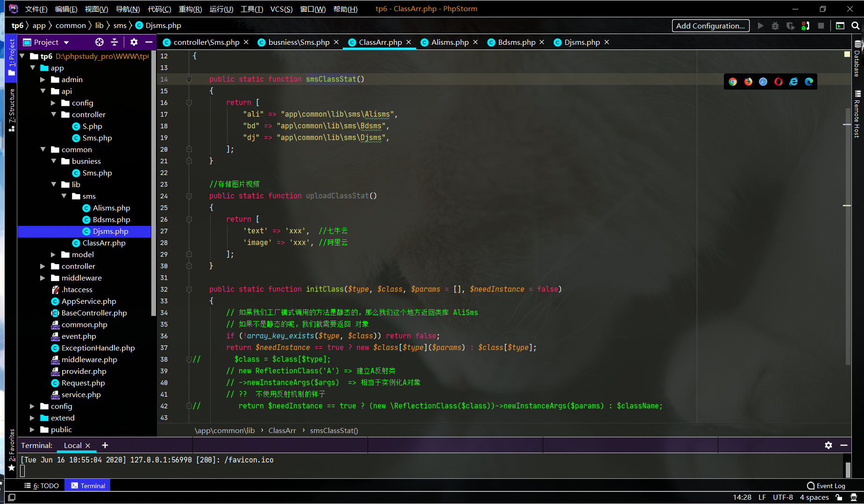
Task: Collapse the api folder
Action: [x=43, y=91]
